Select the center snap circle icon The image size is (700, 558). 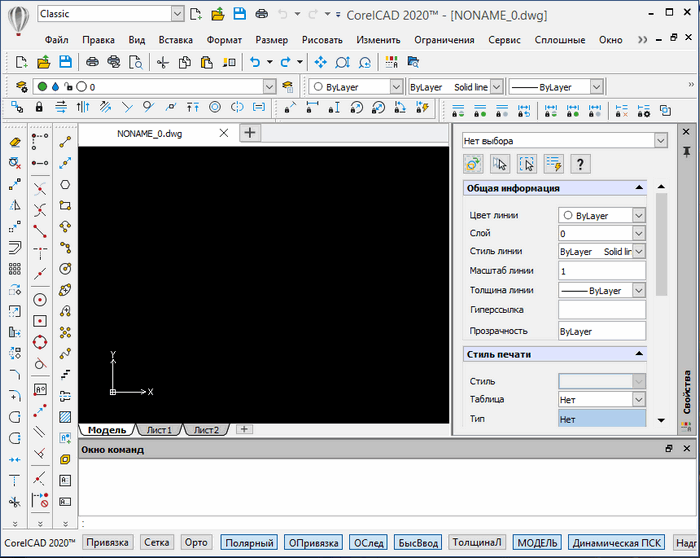pos(40,300)
